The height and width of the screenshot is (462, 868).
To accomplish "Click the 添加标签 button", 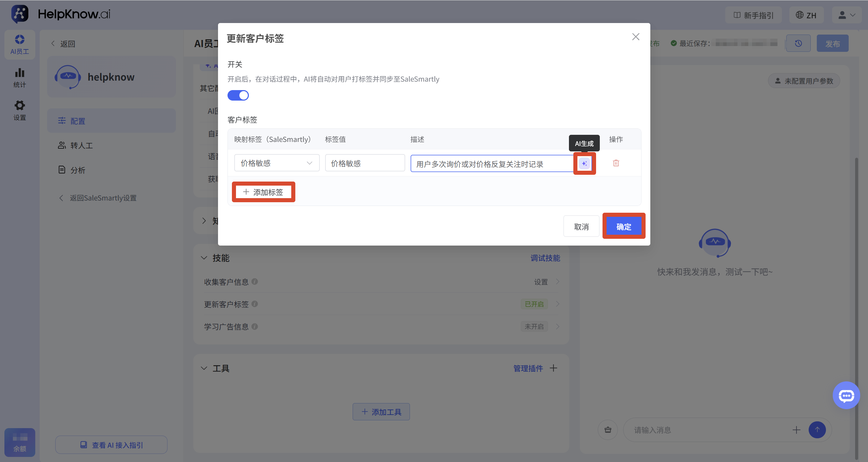I will (x=263, y=192).
